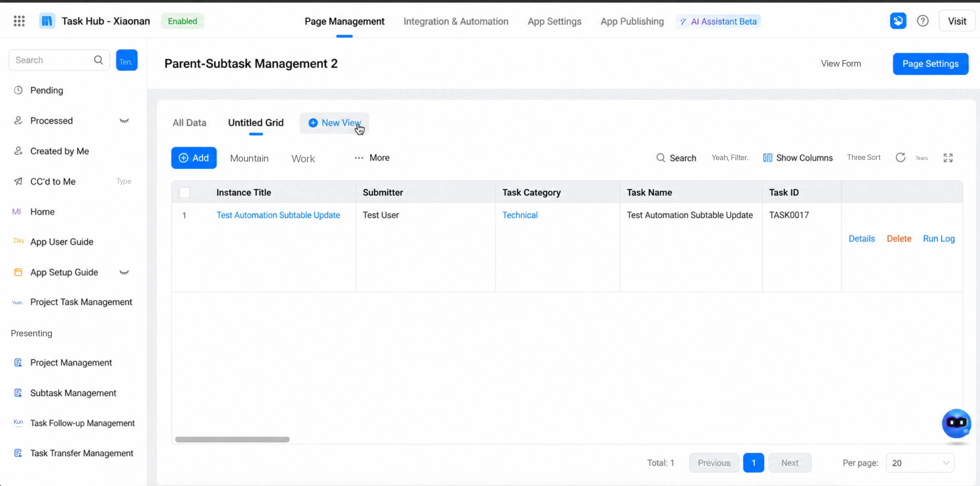Image resolution: width=980 pixels, height=486 pixels.
Task: Click the blue Page Settings button
Action: 930,63
